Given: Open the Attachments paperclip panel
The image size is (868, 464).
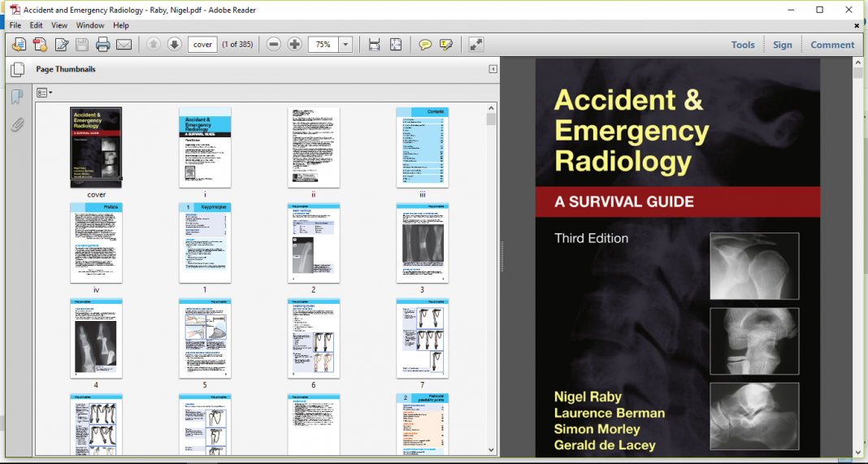Looking at the screenshot, I should (x=17, y=124).
